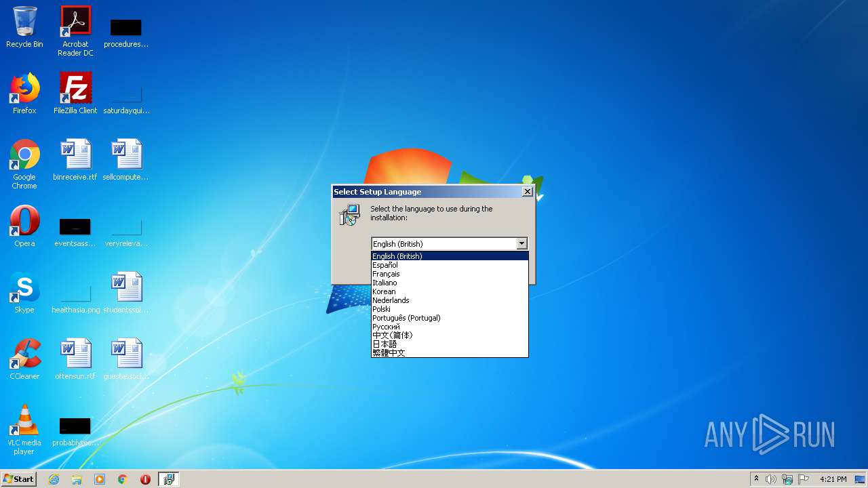The width and height of the screenshot is (868, 488).
Task: Choose Nederlands from language list
Action: pyautogui.click(x=450, y=300)
